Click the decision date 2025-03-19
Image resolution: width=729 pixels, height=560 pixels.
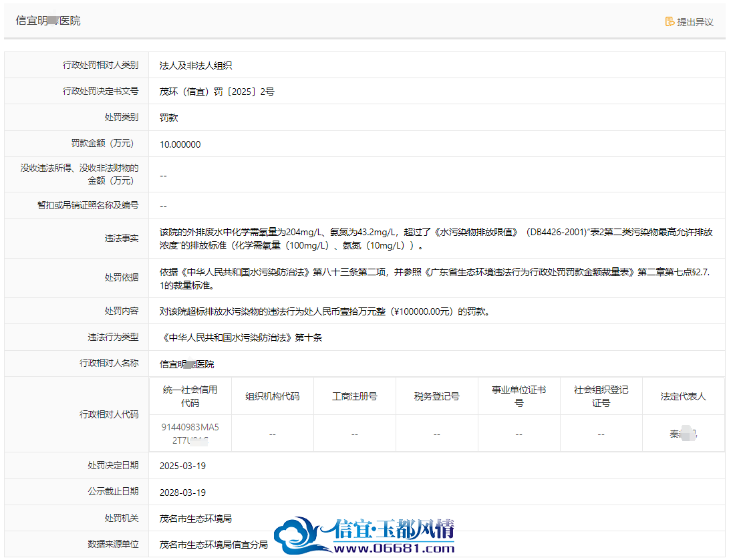[x=182, y=466]
